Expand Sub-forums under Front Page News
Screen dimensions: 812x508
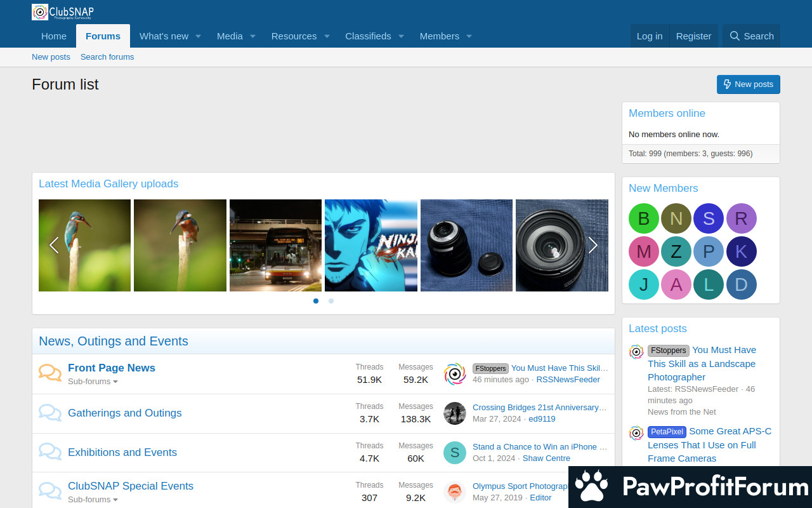93,382
